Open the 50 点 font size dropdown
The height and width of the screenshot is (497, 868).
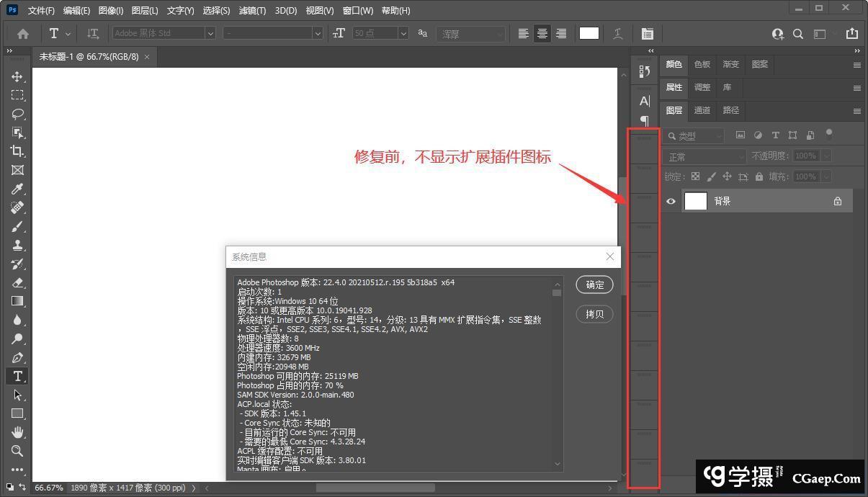(403, 33)
